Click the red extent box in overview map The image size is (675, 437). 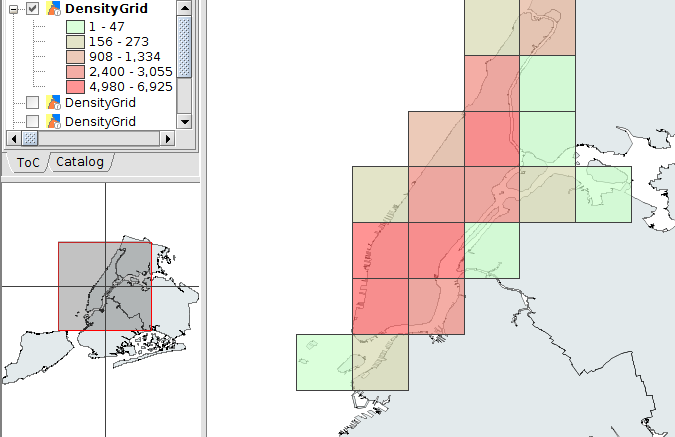(104, 286)
